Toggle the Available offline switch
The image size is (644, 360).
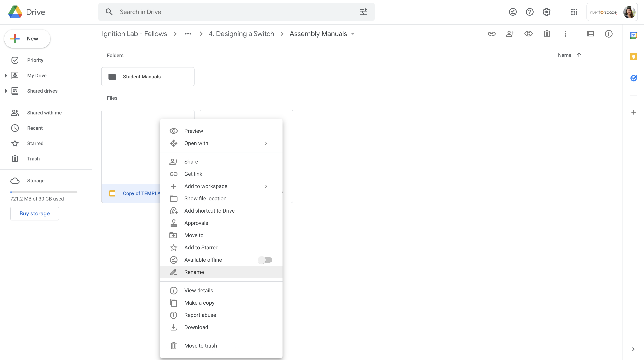coord(265,260)
